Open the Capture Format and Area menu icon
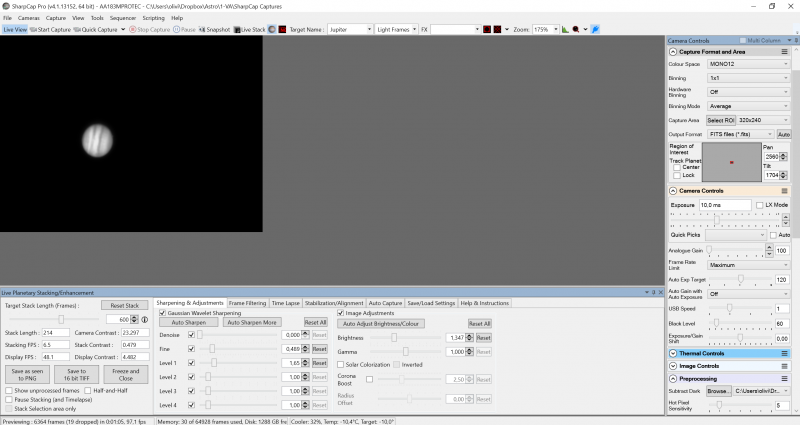800x425 pixels. 782,51
